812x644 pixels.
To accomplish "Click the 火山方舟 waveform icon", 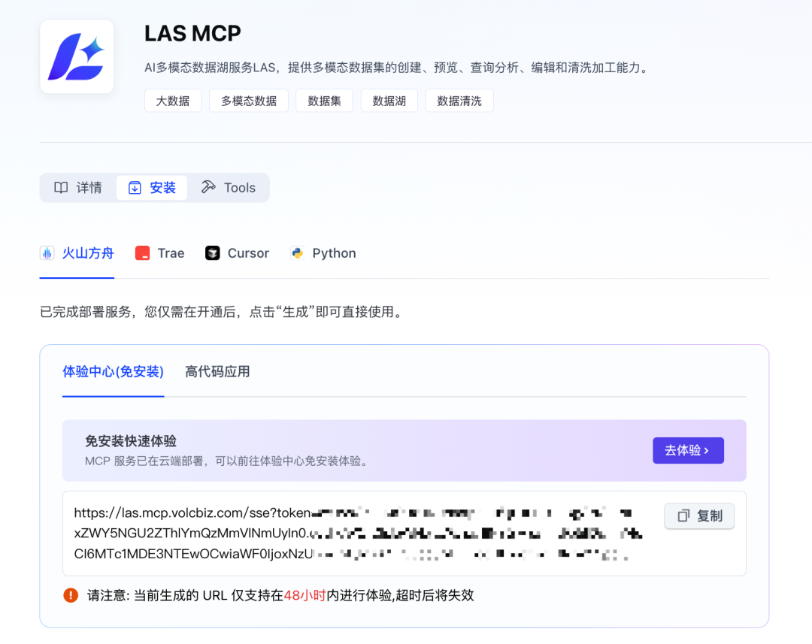I will (x=47, y=253).
